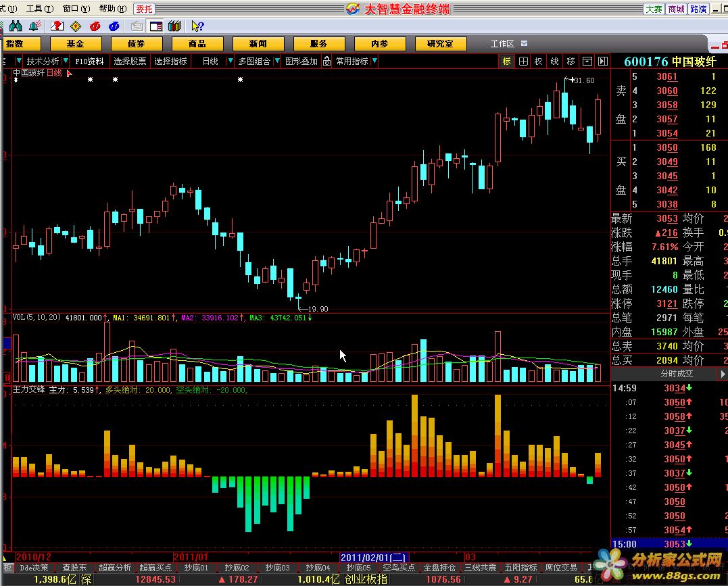Click the 大赛 button
Viewport: 728px width, 586px height.
click(654, 9)
